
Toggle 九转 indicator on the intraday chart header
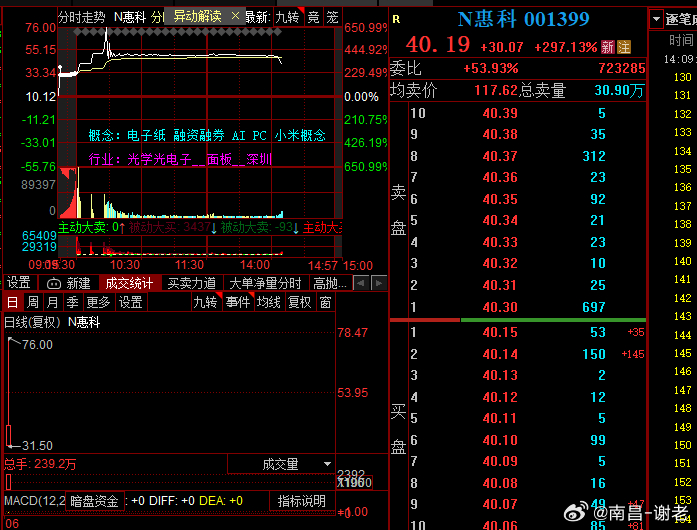(288, 17)
